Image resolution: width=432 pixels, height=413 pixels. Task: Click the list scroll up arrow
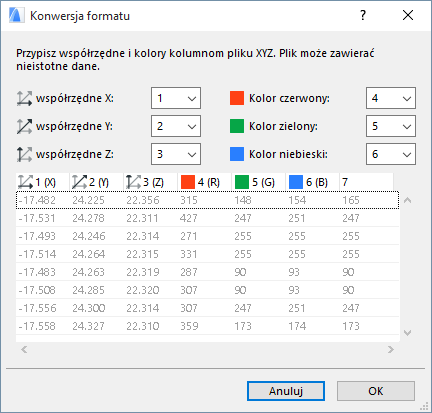[x=407, y=200]
